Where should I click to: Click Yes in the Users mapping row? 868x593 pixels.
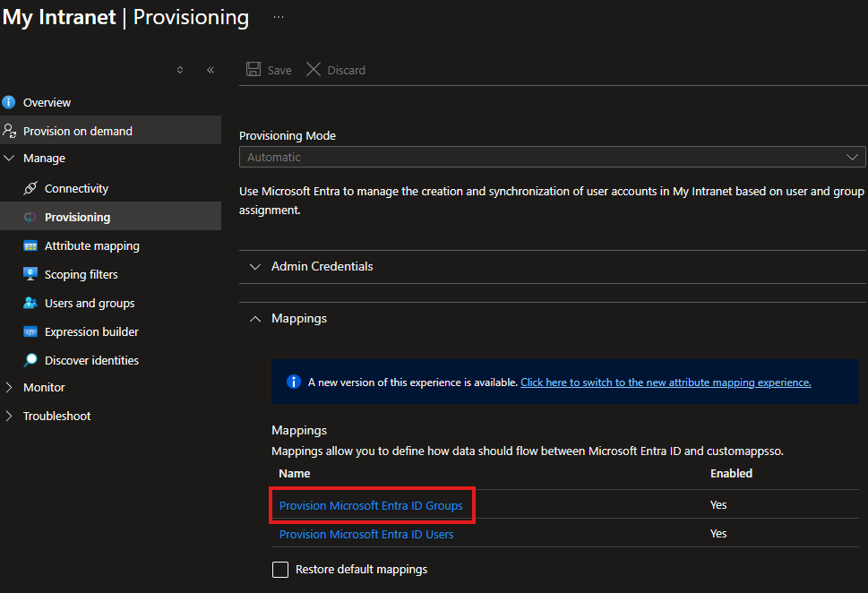pyautogui.click(x=718, y=534)
